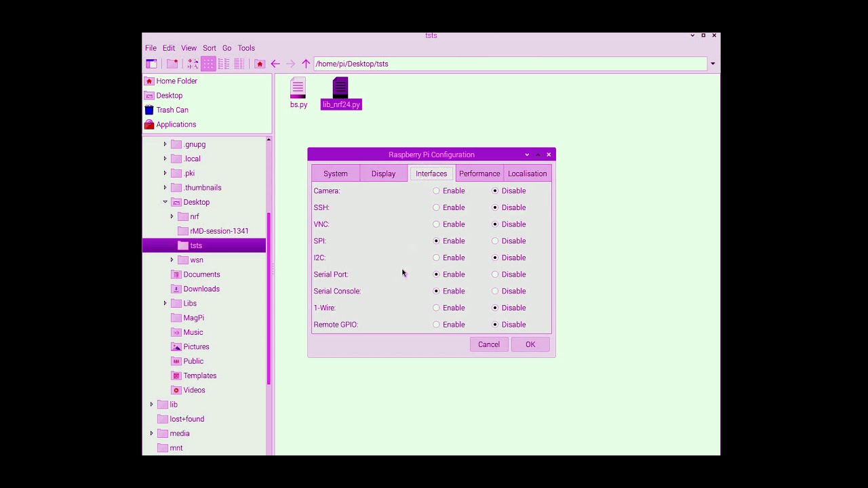
Task: Click the /home/pi/Desktop/tsts path field
Action: pyautogui.click(x=510, y=64)
